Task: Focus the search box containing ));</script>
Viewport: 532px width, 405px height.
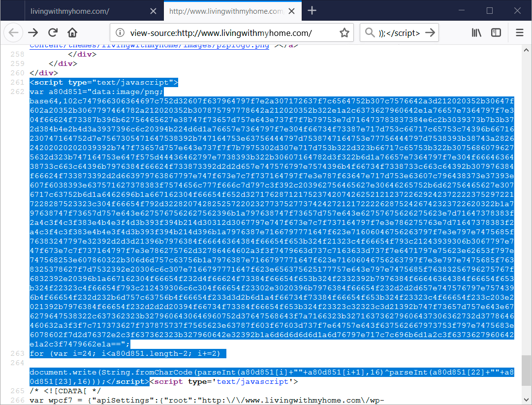Action: [399, 33]
